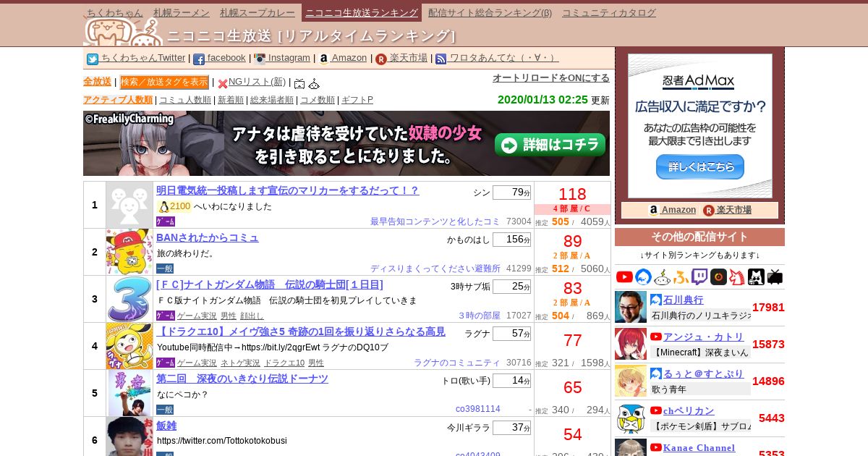Image resolution: width=868 pixels, height=456 pixels.
Task: Show 全放送 listings
Action: click(x=97, y=82)
